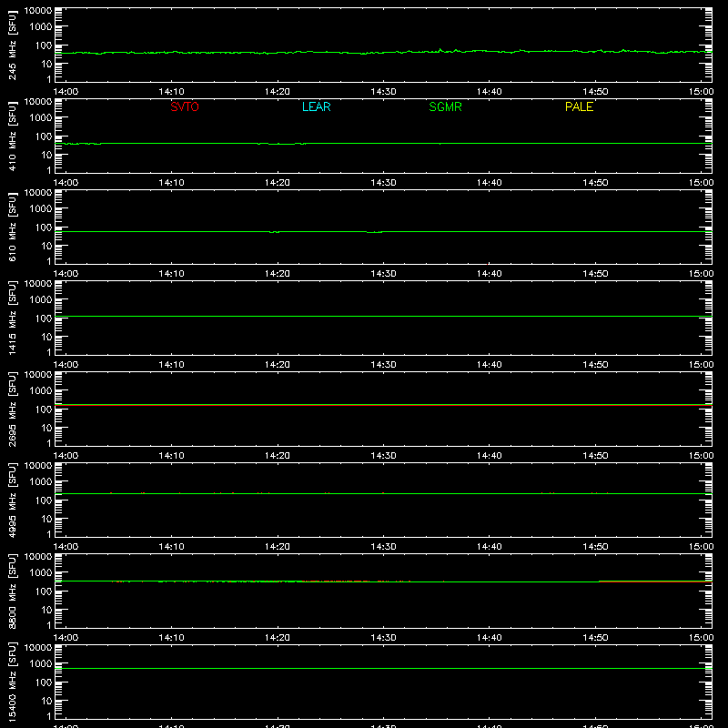
Task: Select the 2695 MHz [SFU] axis title
Action: [x=12, y=409]
